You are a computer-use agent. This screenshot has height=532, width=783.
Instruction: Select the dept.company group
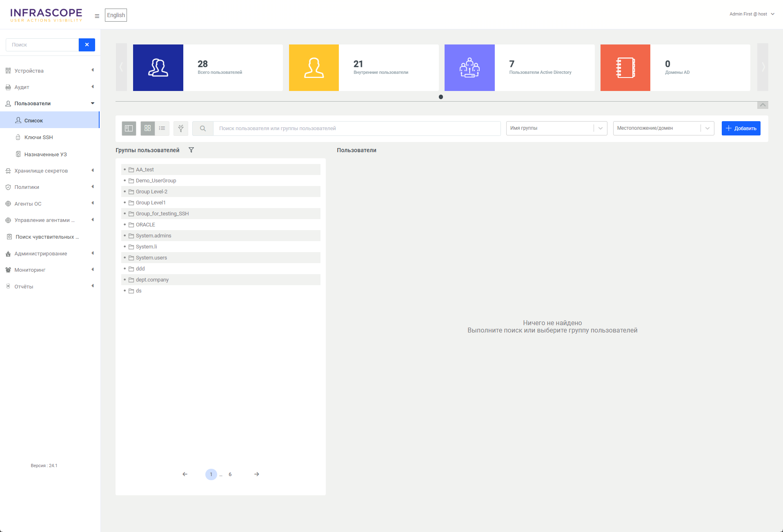click(221, 280)
